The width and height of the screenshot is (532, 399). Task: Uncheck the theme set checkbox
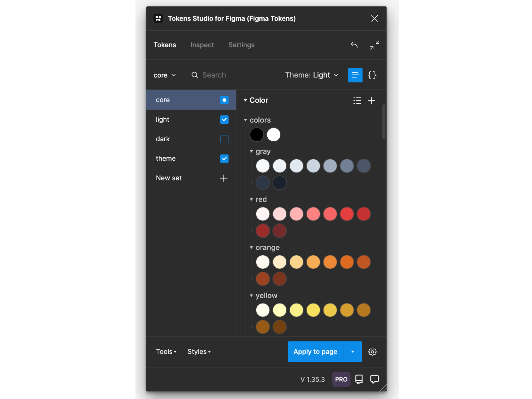(224, 159)
